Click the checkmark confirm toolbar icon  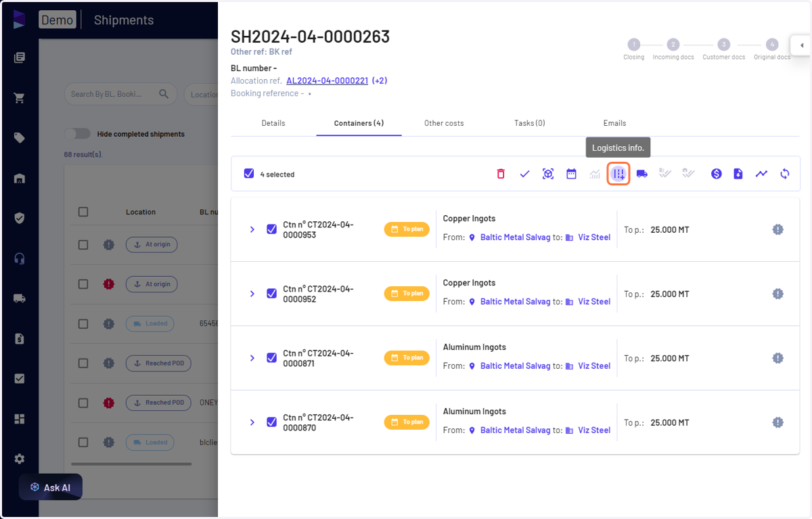tap(524, 174)
